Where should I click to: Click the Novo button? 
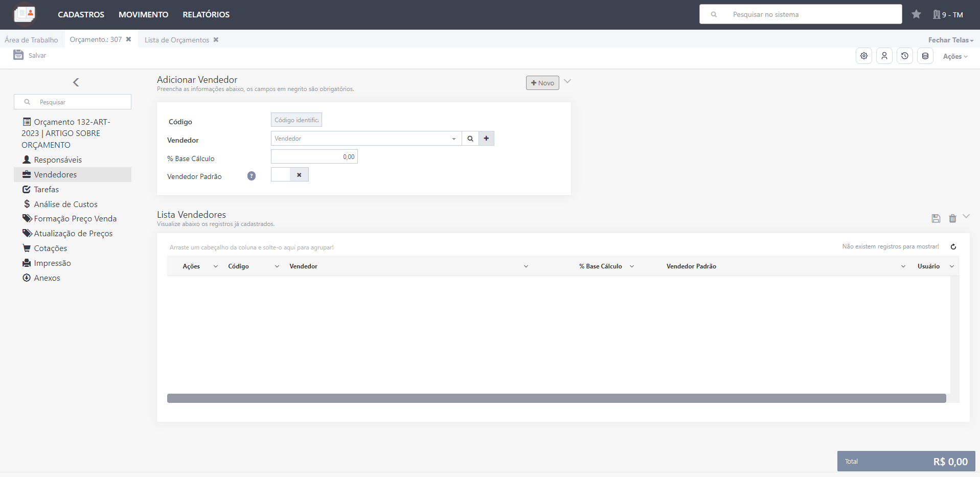[x=542, y=83]
